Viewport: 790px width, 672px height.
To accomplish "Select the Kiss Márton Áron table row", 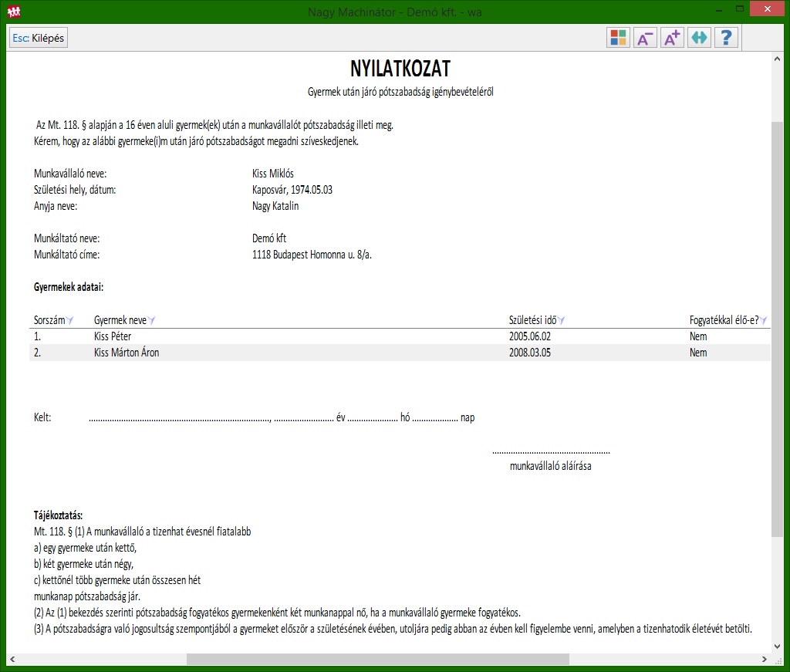I will (x=400, y=353).
